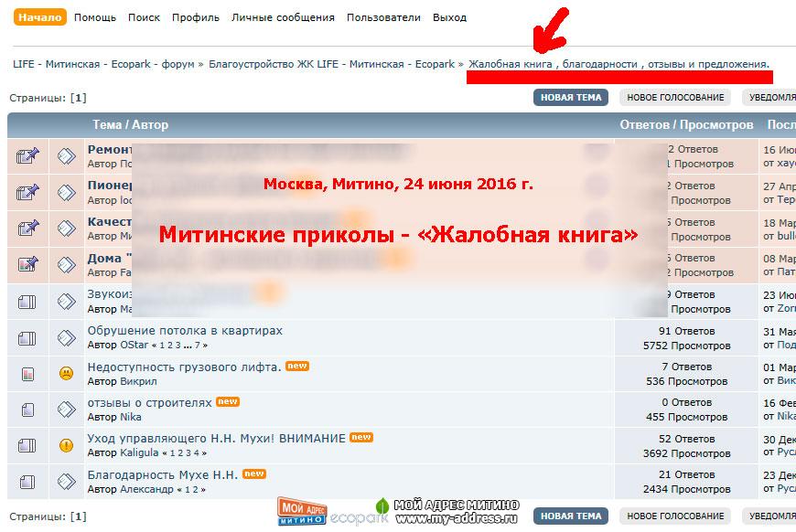Click the new badge next to отзывы о строителях
The height and width of the screenshot is (532, 796).
coord(228,402)
